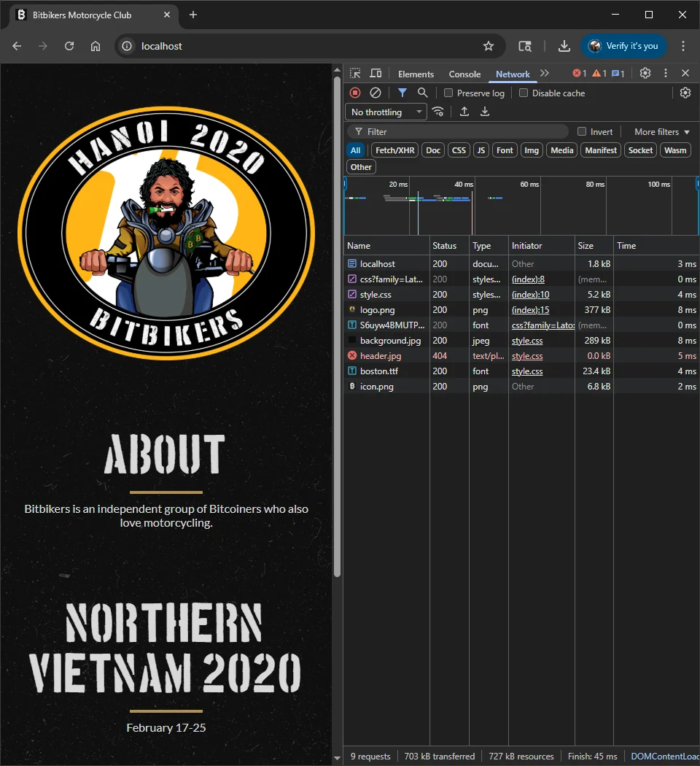Select the Network tab
Image resolution: width=700 pixels, height=766 pixels.
click(x=513, y=74)
